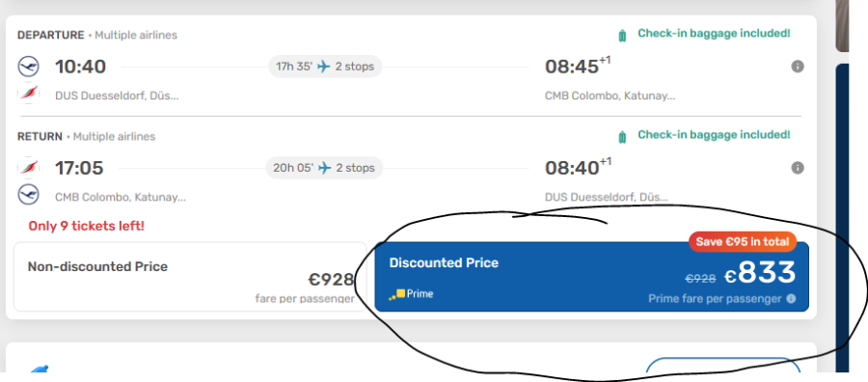Viewport: 868px width, 382px height.
Task: Click the SriLankan Airlines logo on return
Action: coord(28,167)
